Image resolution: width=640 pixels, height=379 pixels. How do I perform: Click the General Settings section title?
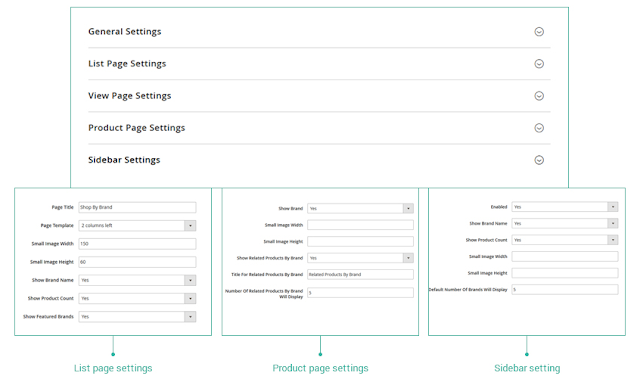pos(124,32)
